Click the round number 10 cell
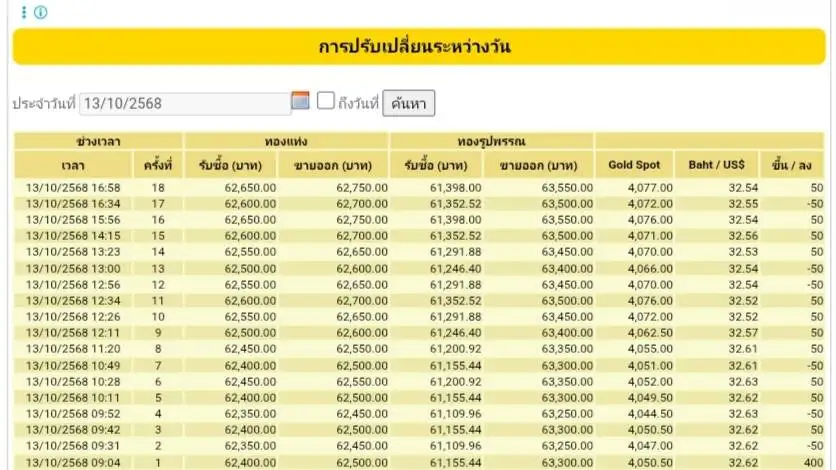The image size is (836, 470). click(158, 317)
